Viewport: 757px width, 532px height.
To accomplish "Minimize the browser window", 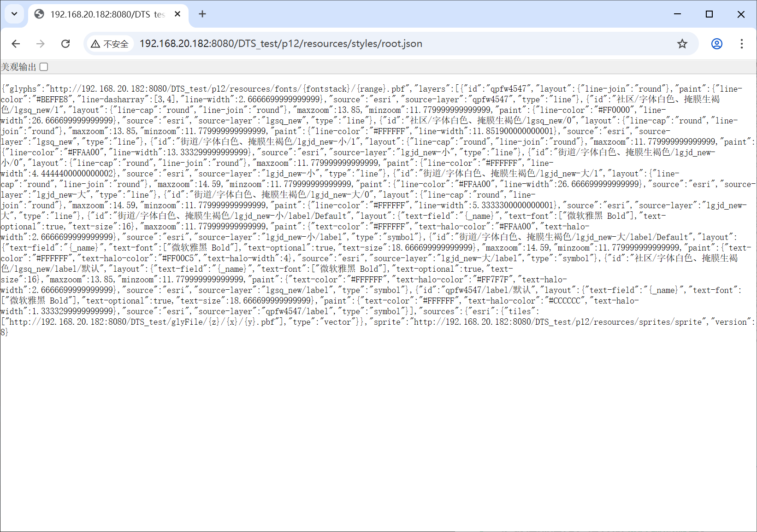I will pyautogui.click(x=677, y=14).
